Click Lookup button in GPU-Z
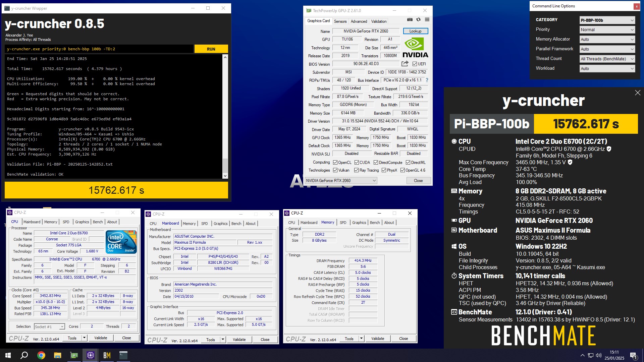The image size is (644, 362). pyautogui.click(x=415, y=31)
